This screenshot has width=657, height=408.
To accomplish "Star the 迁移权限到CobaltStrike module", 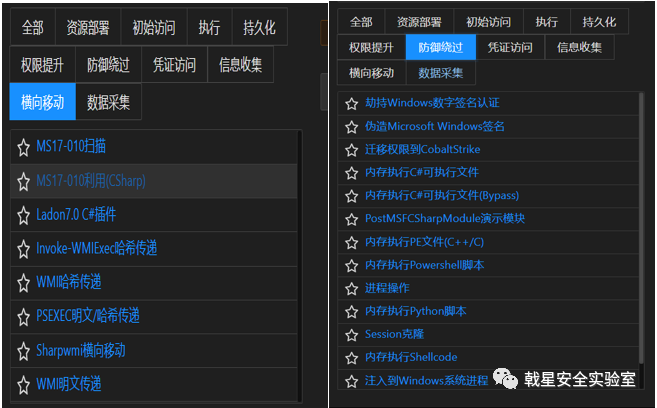I will pos(352,150).
